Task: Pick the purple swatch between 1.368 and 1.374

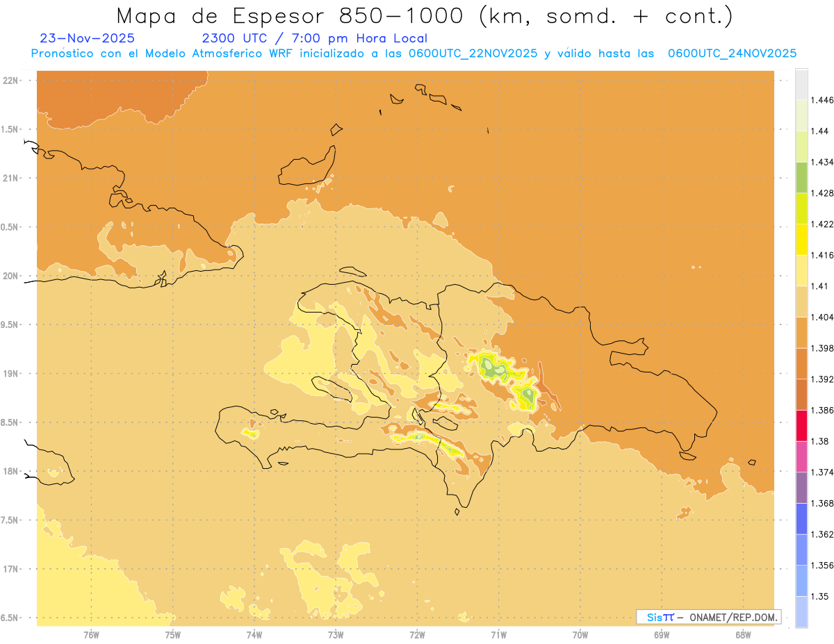Action: click(x=801, y=488)
